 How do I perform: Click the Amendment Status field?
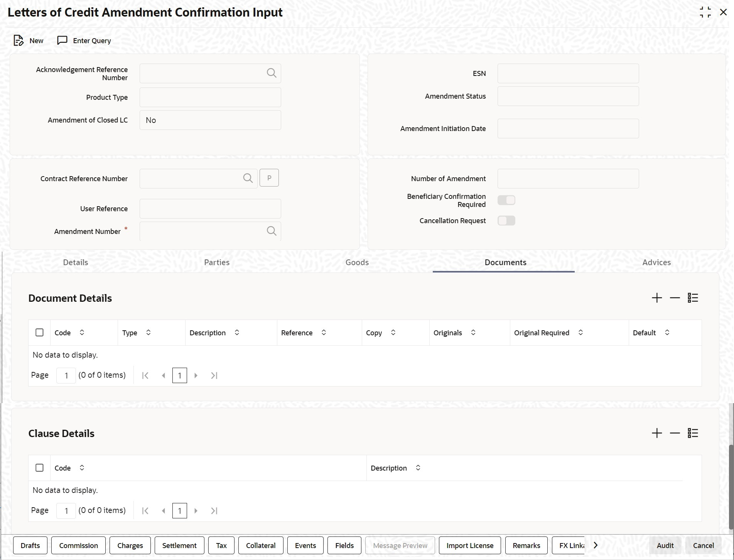tap(568, 96)
